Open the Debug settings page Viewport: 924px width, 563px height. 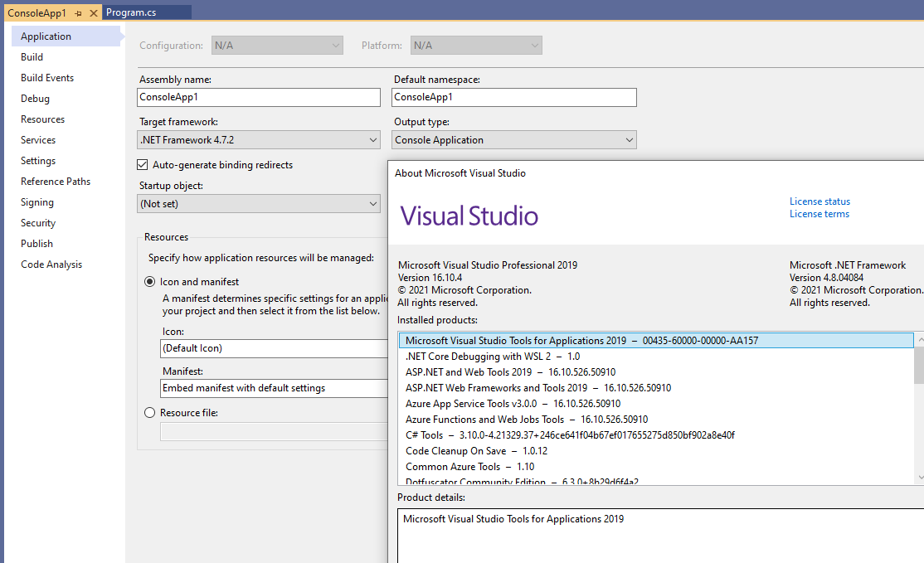point(35,99)
